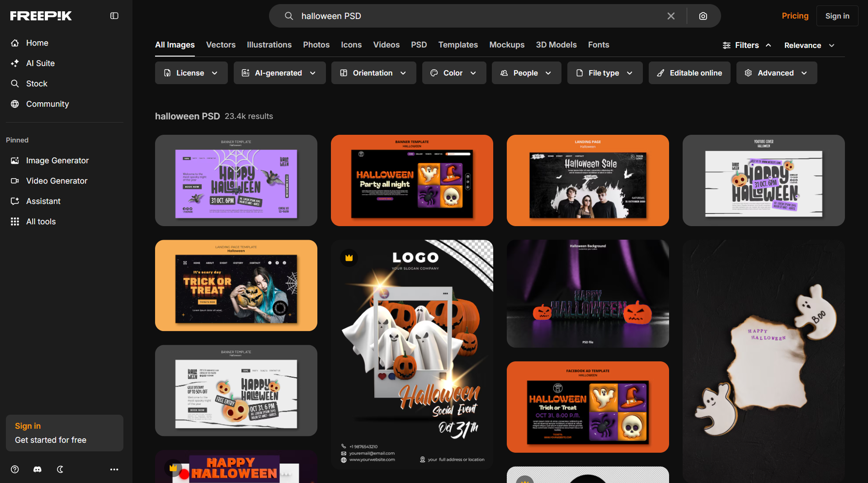The image size is (868, 483).
Task: Switch to the Vectors tab
Action: [221, 45]
